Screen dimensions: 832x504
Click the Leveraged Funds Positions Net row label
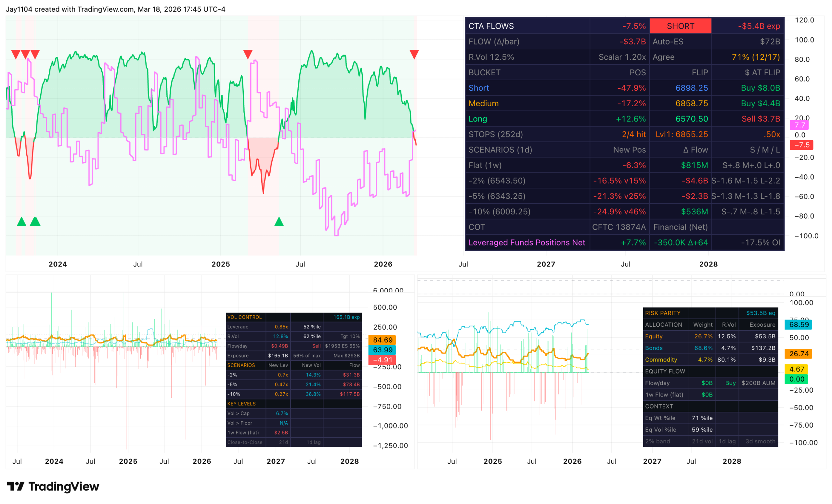pyautogui.click(x=526, y=243)
